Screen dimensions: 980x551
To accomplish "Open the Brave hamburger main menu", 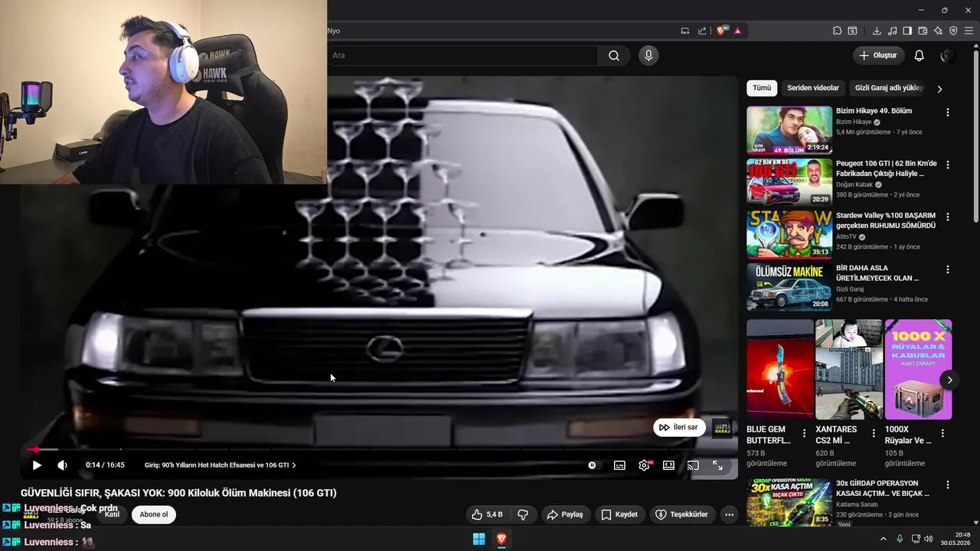I will click(969, 31).
